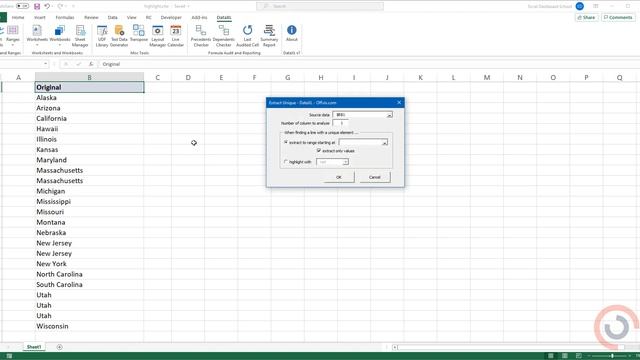Click the ribbon display options icon
Screen dimensions: 640x360
click(596, 6)
